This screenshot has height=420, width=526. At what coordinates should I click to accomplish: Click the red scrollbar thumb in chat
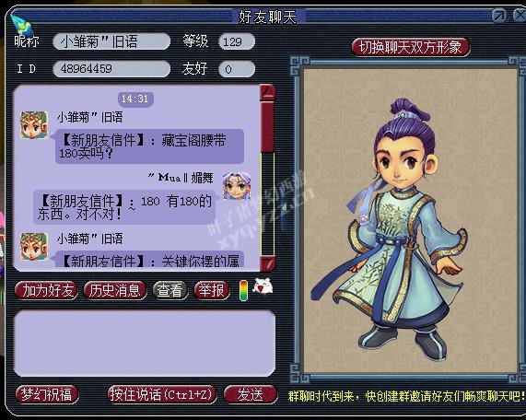pyautogui.click(x=268, y=126)
